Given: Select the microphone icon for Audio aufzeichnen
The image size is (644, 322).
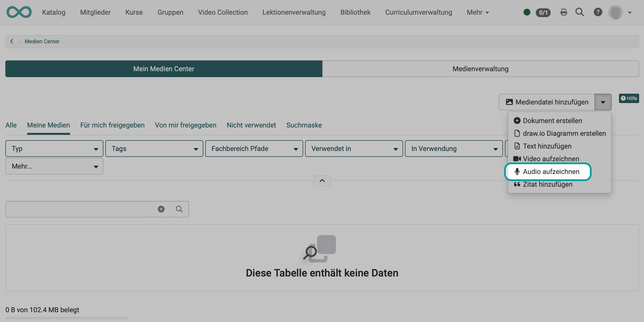Looking at the screenshot, I should [517, 172].
